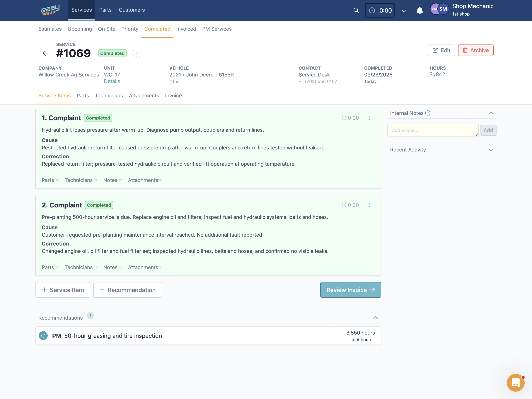Collapse the Recommendations section
532x399 pixels.
375,318
